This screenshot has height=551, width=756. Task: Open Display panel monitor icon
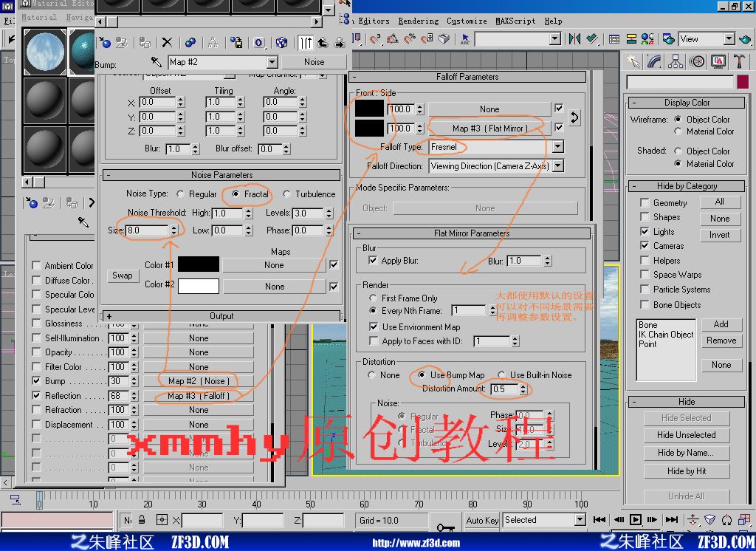click(718, 61)
